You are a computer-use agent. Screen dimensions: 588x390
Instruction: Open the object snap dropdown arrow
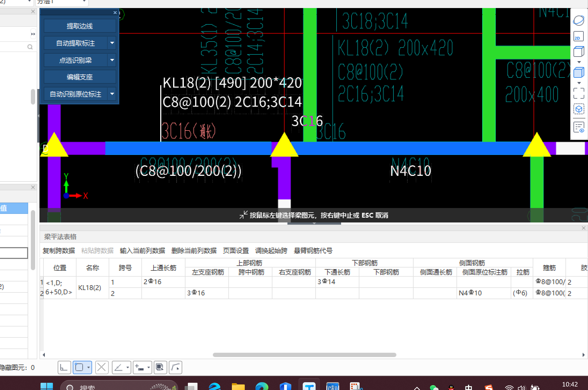pos(89,367)
